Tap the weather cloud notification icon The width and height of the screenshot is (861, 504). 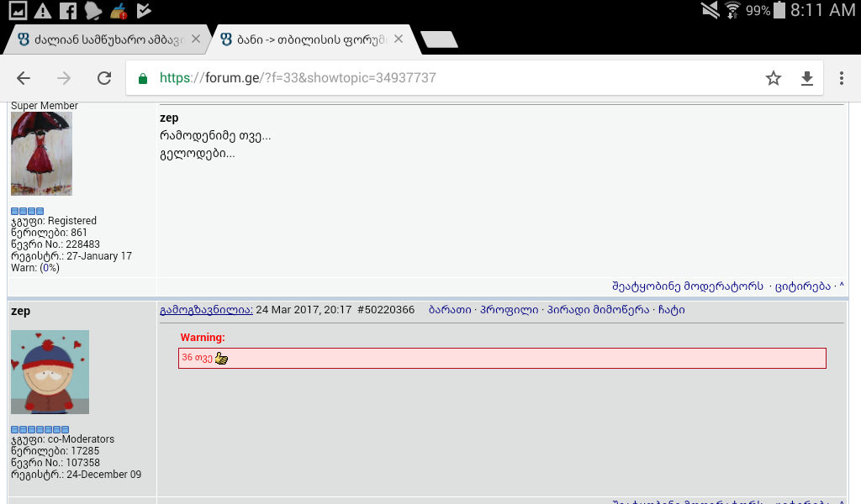click(x=92, y=10)
